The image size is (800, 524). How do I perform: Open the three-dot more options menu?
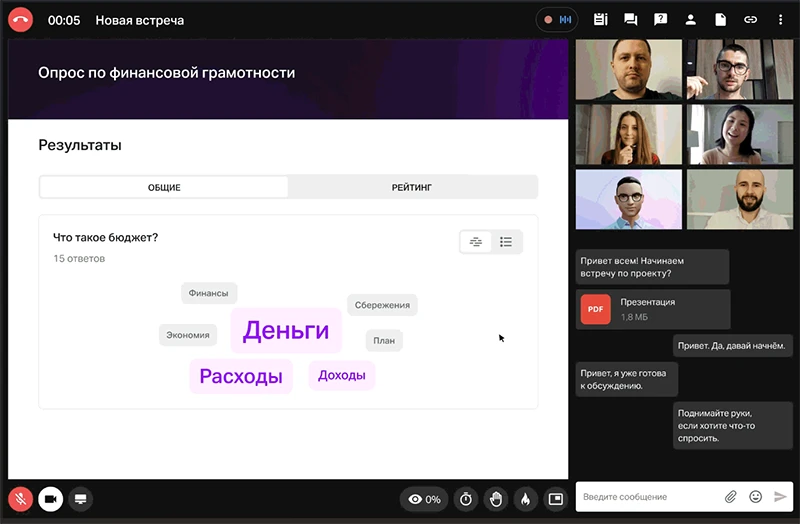pyautogui.click(x=780, y=20)
